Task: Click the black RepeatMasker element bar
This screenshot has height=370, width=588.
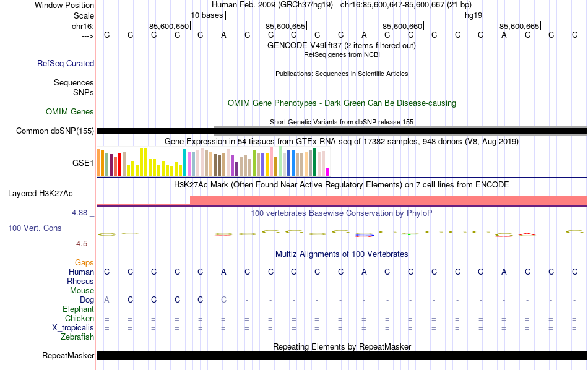Action: (x=342, y=355)
